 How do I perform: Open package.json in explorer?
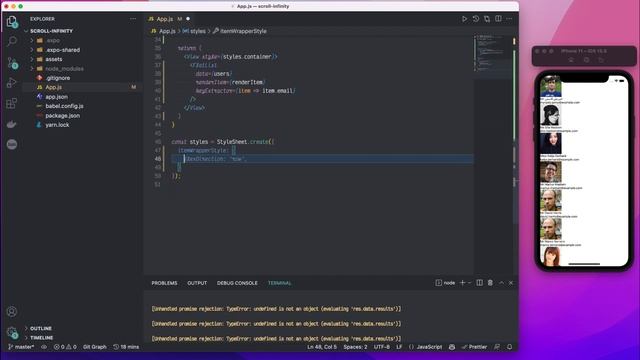(x=62, y=116)
